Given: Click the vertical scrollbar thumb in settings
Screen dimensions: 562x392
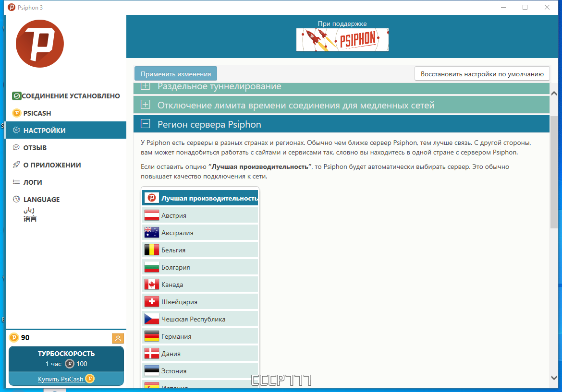Looking at the screenshot, I should (x=554, y=172).
